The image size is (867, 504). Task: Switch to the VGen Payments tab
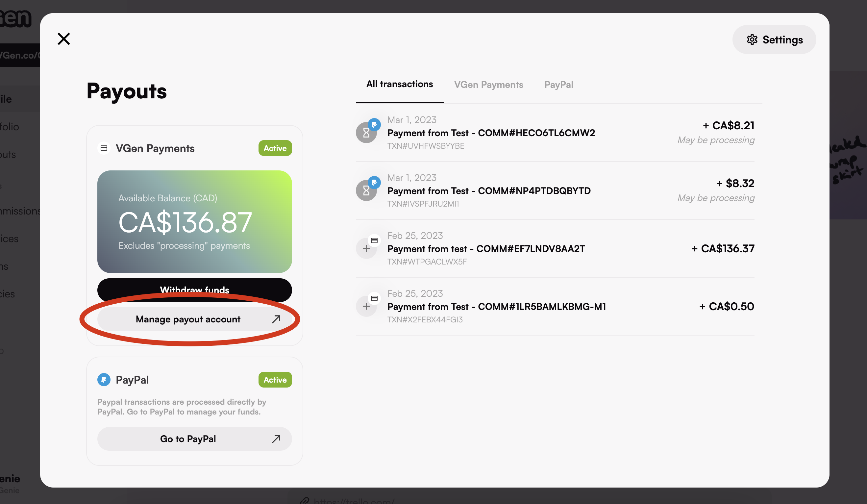488,84
